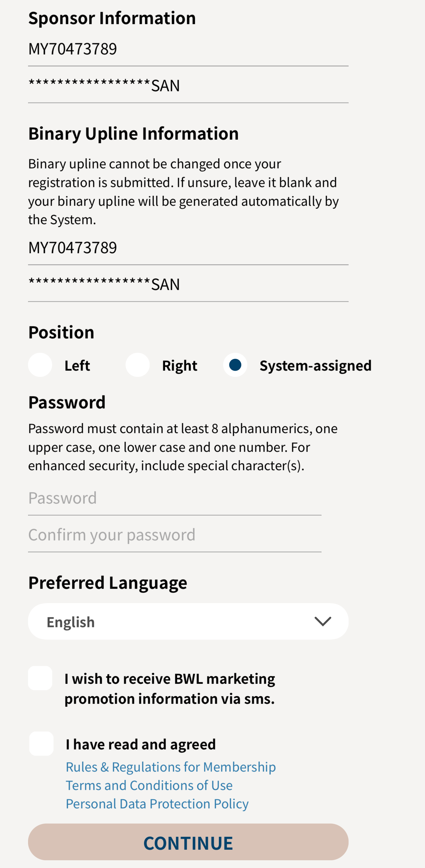Open the Preferred Language dropdown showing English
The image size is (425, 868).
[x=188, y=621]
